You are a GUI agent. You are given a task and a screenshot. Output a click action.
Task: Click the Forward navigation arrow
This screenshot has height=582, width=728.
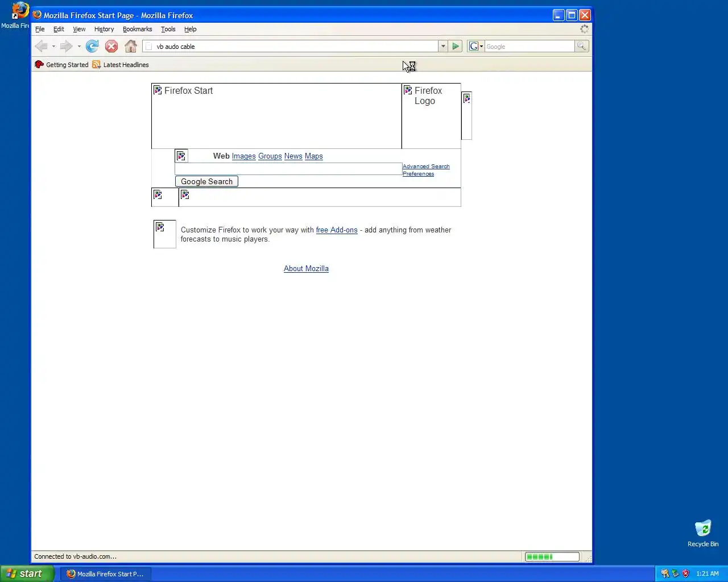[x=66, y=46]
